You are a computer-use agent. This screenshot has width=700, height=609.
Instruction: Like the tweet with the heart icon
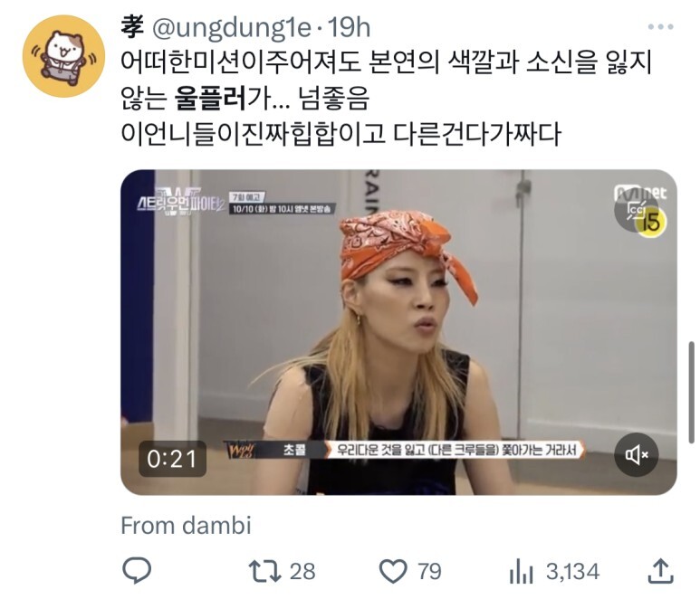point(393,572)
